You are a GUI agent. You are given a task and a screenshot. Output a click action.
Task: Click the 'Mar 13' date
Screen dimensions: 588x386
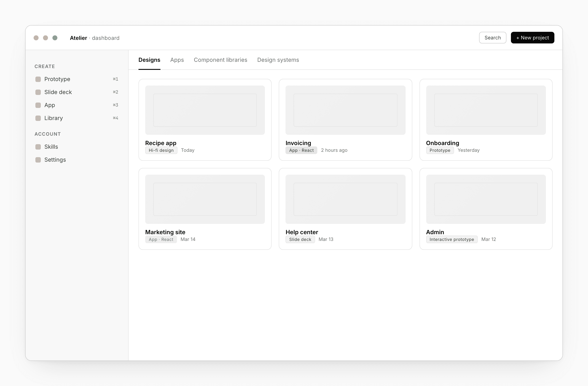pyautogui.click(x=326, y=239)
